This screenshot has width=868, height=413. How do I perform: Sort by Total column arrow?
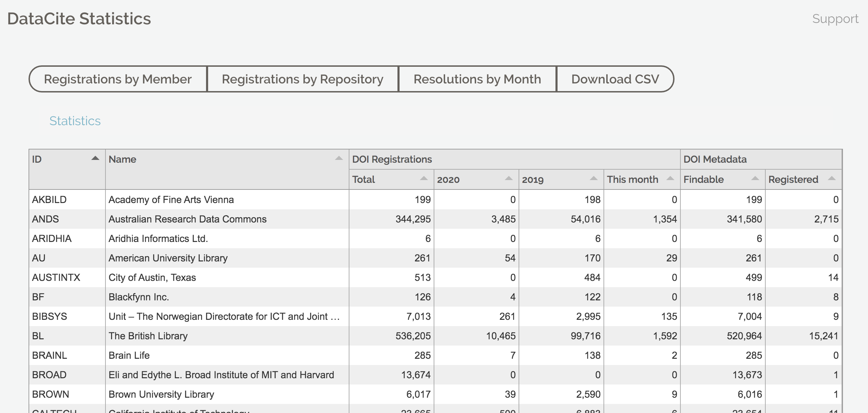tap(424, 179)
